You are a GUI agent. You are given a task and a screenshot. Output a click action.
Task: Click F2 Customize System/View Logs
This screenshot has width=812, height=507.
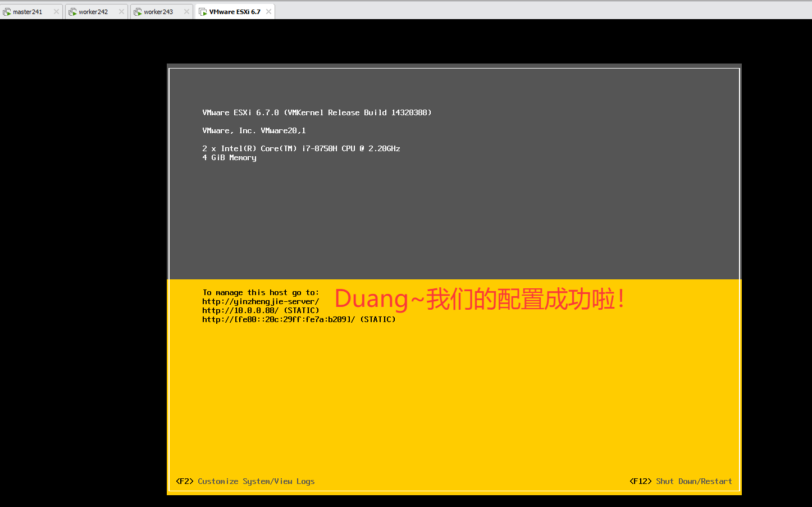coord(245,482)
